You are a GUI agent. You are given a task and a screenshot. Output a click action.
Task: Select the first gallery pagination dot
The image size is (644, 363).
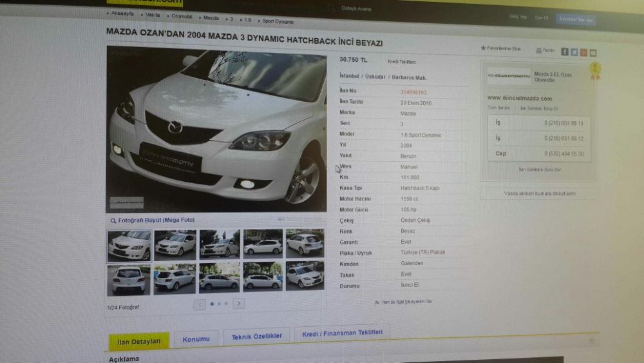click(212, 304)
